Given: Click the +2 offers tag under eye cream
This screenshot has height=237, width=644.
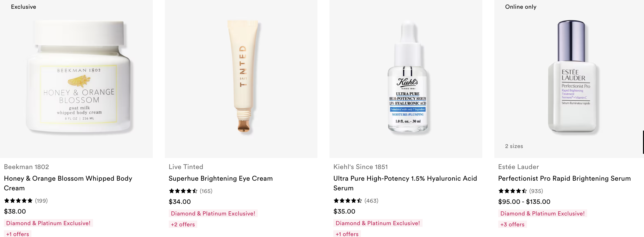Looking at the screenshot, I should point(183,224).
